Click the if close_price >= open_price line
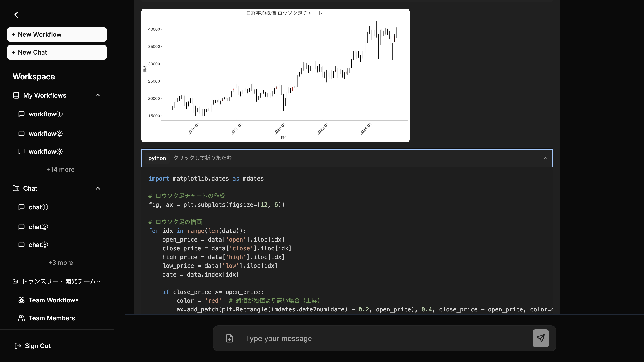The width and height of the screenshot is (644, 362). coord(213,292)
